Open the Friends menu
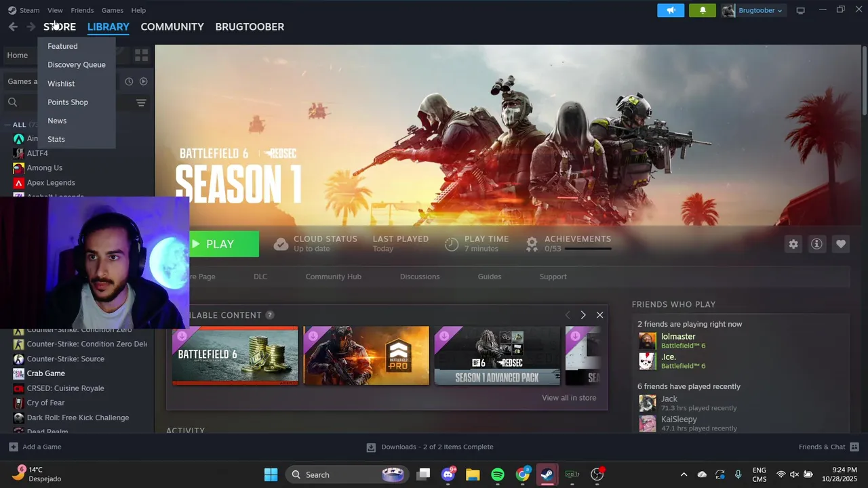868x488 pixels. (x=82, y=10)
